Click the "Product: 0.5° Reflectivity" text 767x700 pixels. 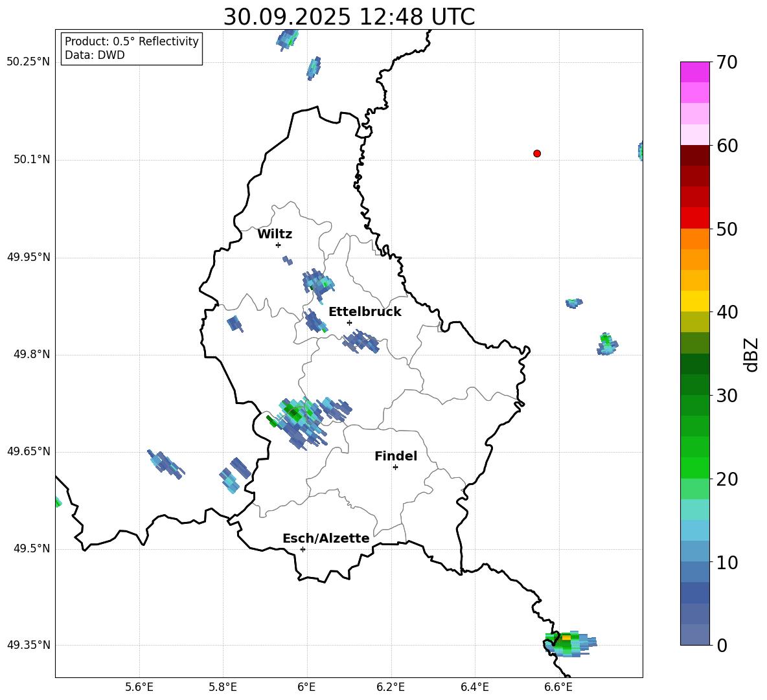point(132,41)
